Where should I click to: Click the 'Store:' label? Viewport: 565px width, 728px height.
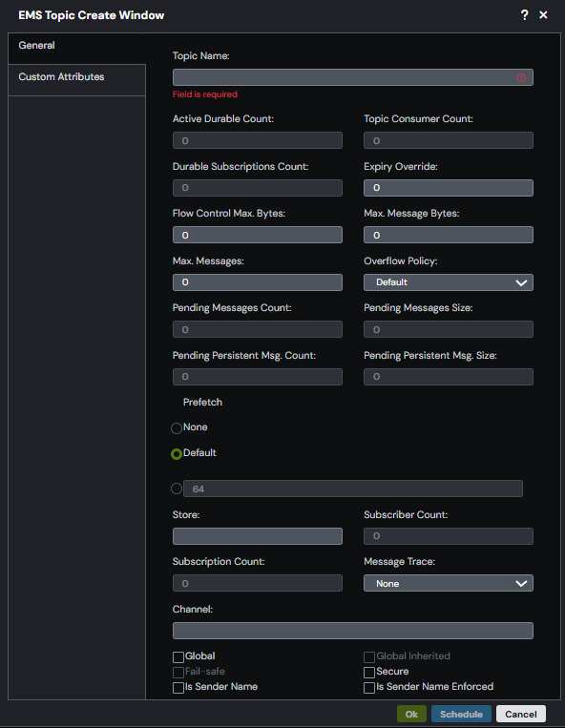(186, 514)
